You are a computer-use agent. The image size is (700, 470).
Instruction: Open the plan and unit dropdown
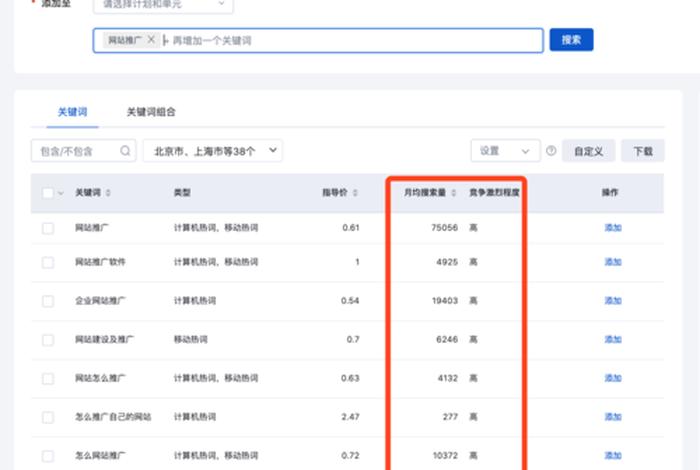click(163, 5)
